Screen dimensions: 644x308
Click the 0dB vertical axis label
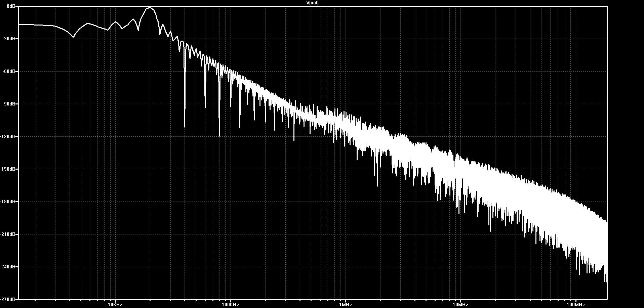point(11,6)
